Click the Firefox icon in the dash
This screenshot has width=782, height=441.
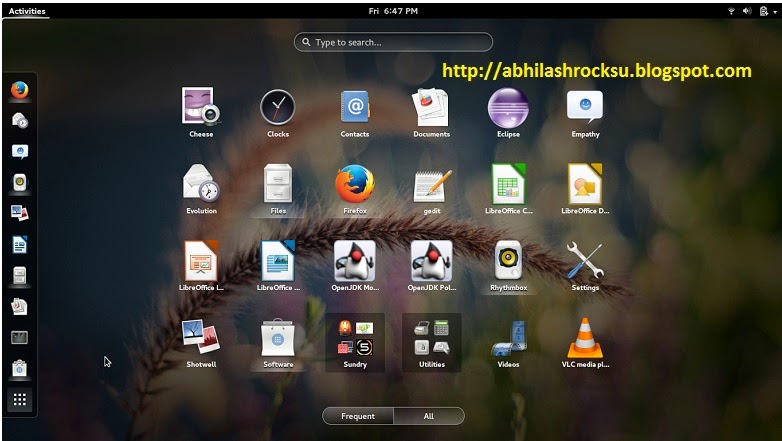coord(19,90)
